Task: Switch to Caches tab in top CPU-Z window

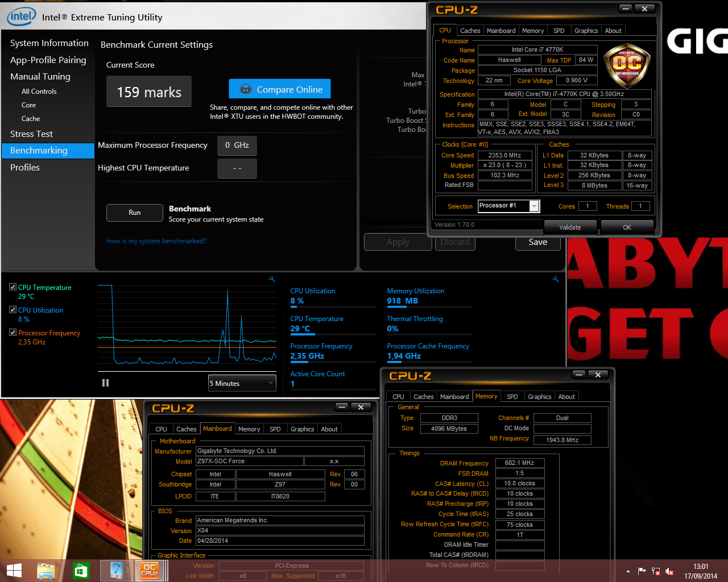Action: coord(470,31)
